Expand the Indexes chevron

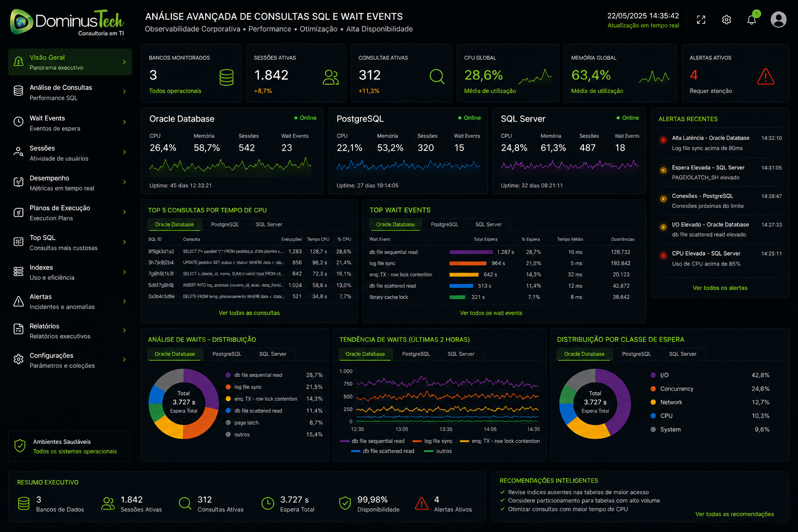pyautogui.click(x=124, y=272)
